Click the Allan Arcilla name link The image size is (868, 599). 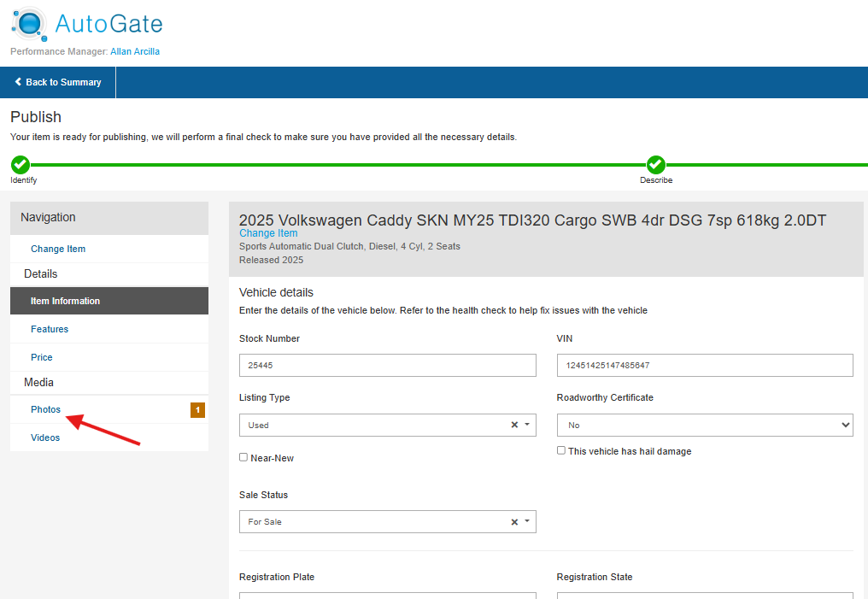tap(135, 51)
